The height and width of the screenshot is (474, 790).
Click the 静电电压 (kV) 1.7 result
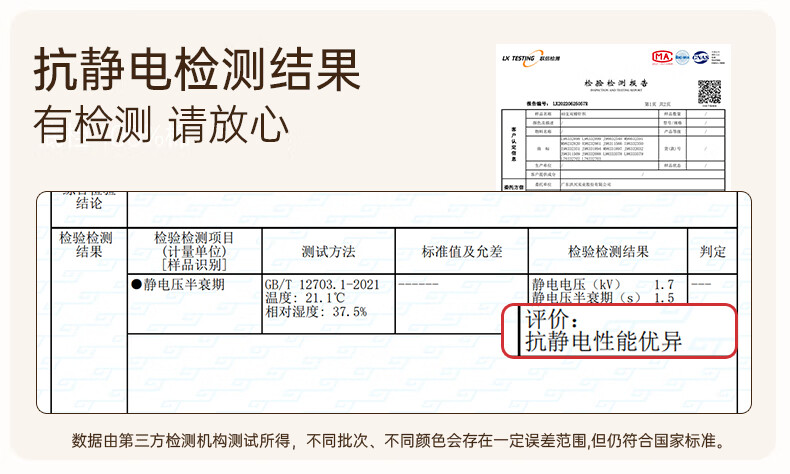coord(603,284)
